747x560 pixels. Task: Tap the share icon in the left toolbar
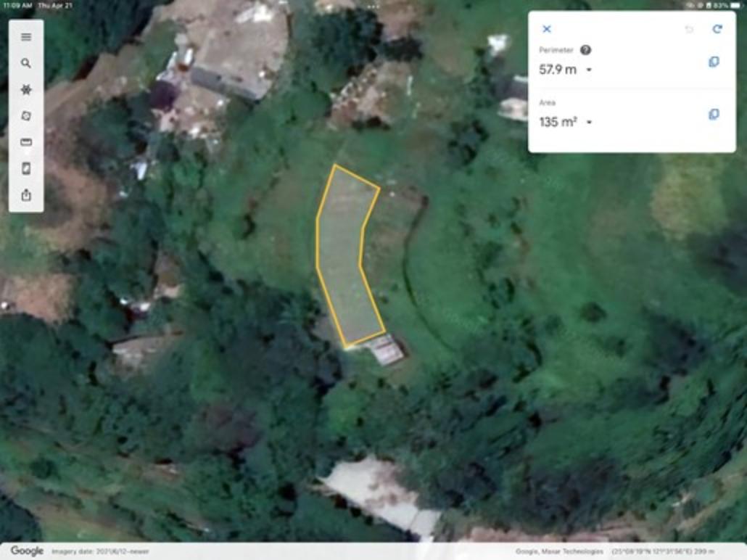click(x=26, y=194)
